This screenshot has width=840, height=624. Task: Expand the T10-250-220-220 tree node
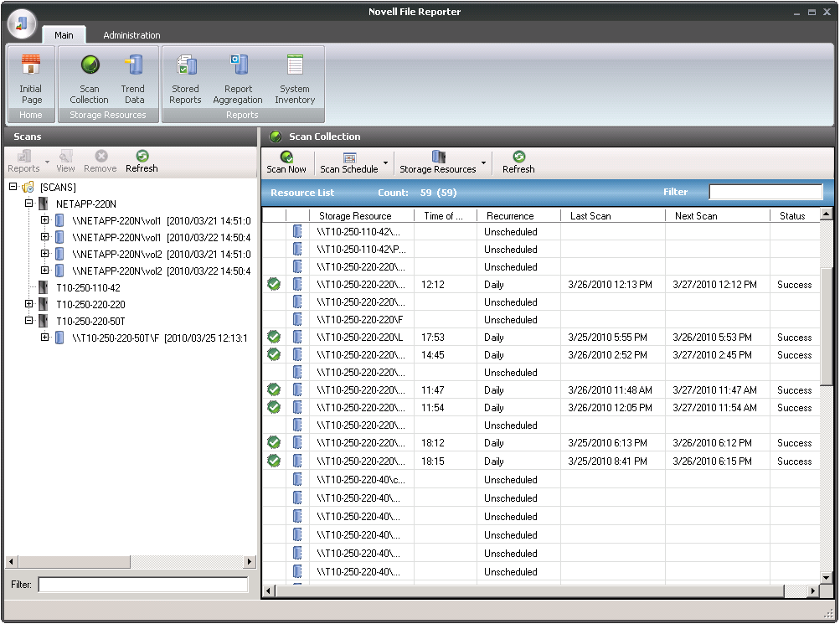tap(29, 304)
